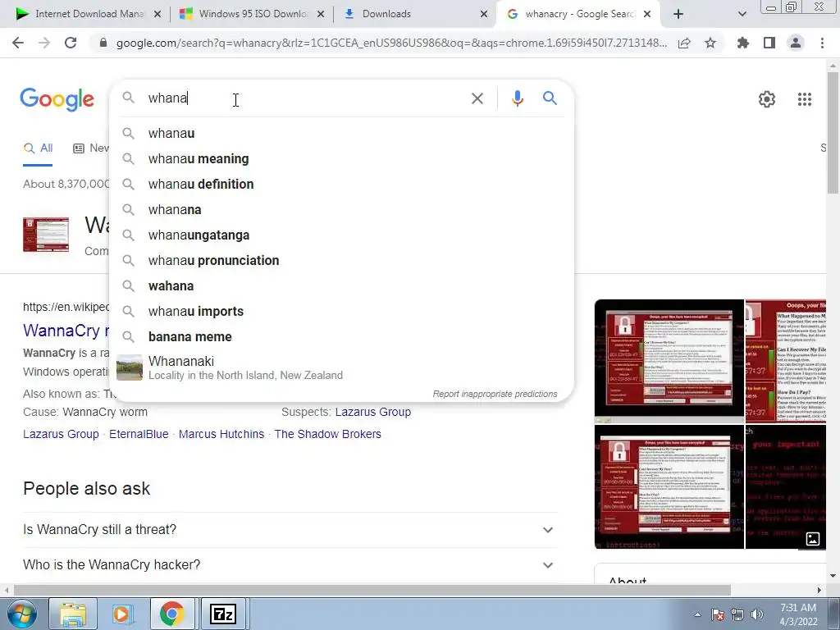Viewport: 840px width, 630px height.
Task: Show hidden system tray icons arrow
Action: point(697,614)
